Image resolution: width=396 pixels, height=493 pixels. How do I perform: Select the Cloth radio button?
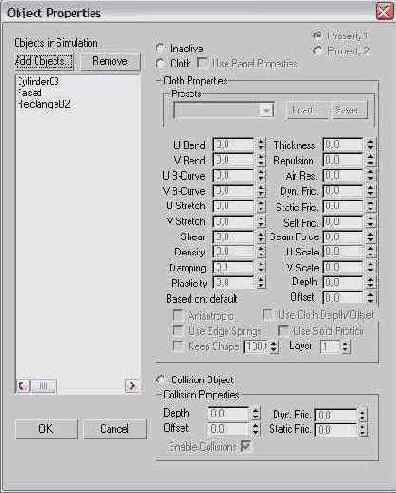(x=161, y=63)
